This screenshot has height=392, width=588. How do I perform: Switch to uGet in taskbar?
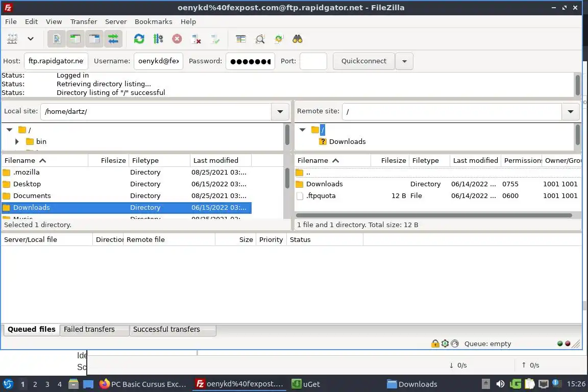pyautogui.click(x=306, y=384)
